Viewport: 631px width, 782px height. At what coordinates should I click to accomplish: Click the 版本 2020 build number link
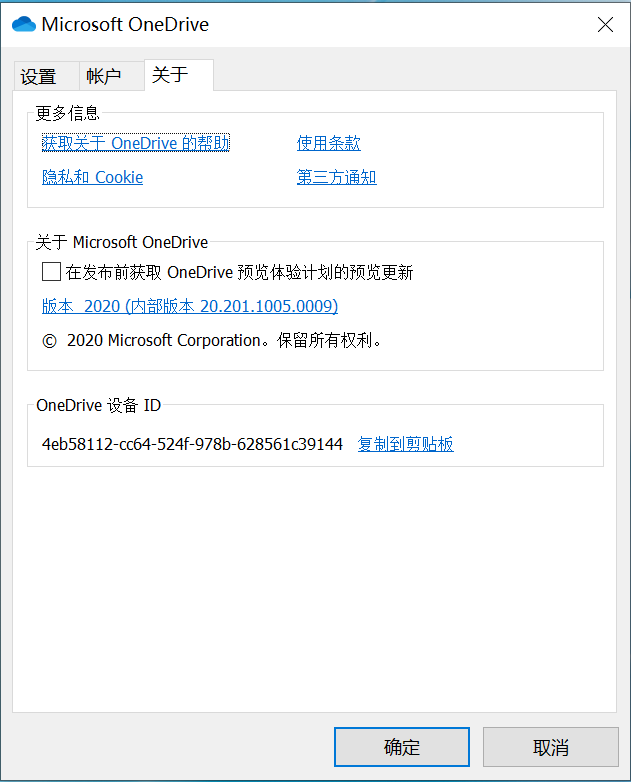pos(190,306)
